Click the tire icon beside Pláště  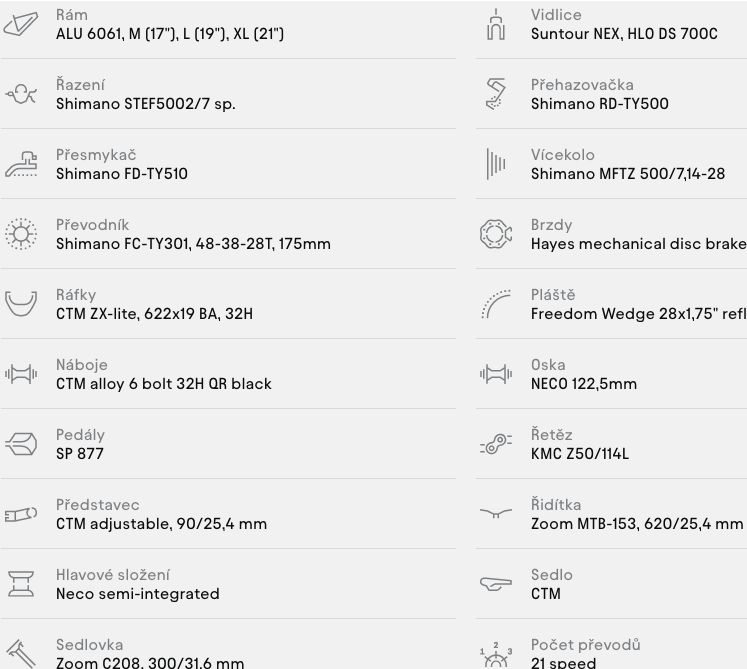[496, 304]
